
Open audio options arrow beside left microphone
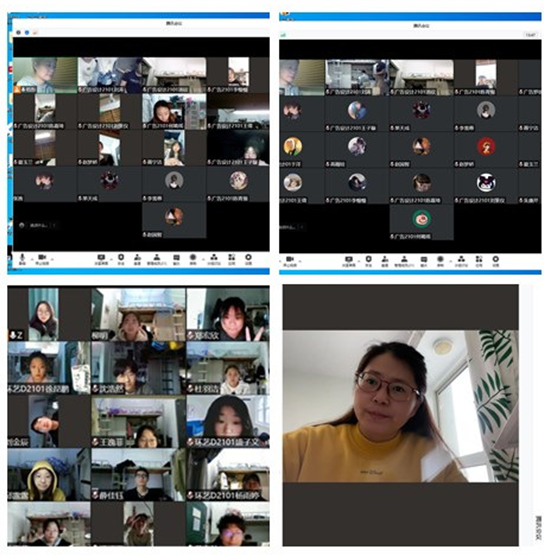pos(31,259)
